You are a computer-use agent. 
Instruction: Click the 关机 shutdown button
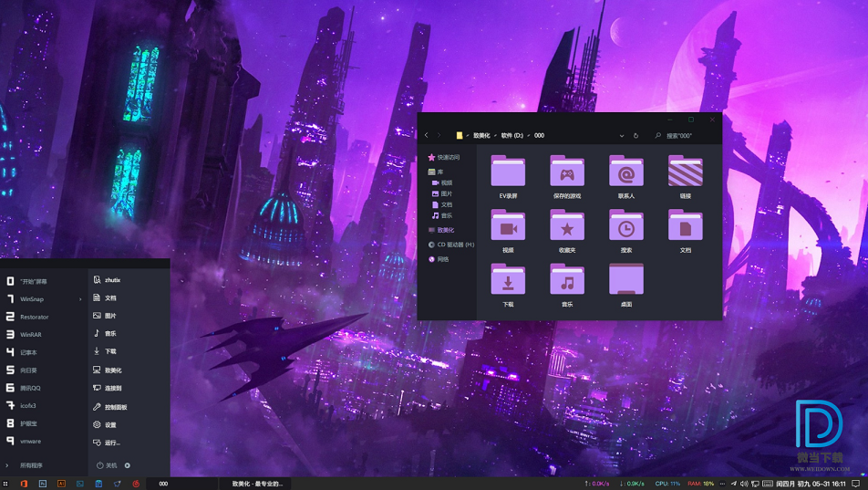[107, 465]
